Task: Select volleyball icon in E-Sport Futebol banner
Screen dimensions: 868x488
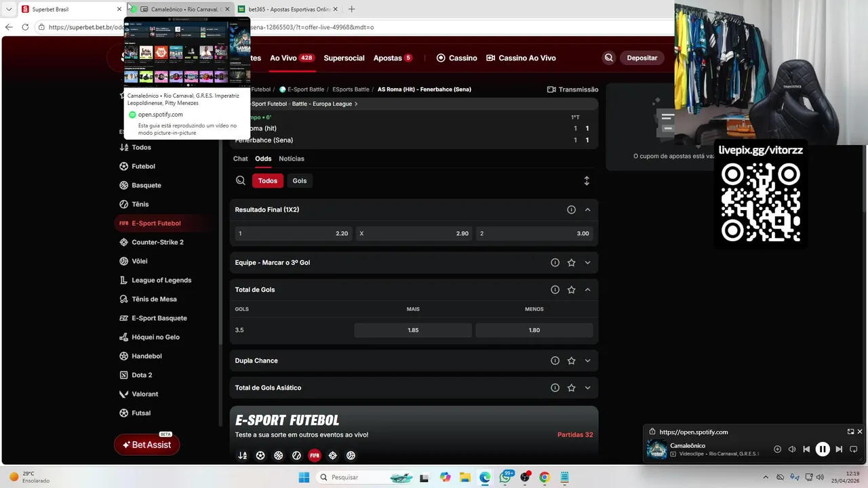Action: (x=351, y=455)
